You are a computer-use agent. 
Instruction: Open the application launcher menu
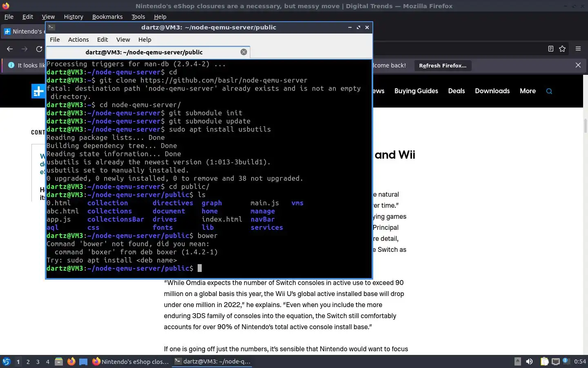coord(6,361)
